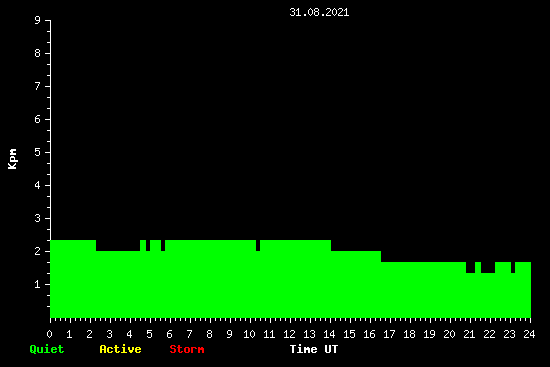The image size is (550, 367).
Task: Click the hour 20 label on time axis
Action: pos(449,334)
